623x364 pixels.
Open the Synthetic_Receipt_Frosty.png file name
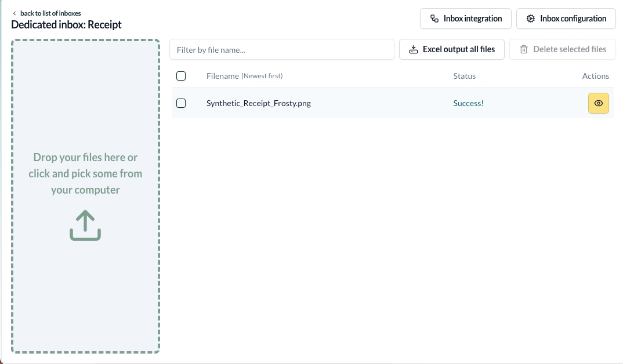(x=258, y=103)
